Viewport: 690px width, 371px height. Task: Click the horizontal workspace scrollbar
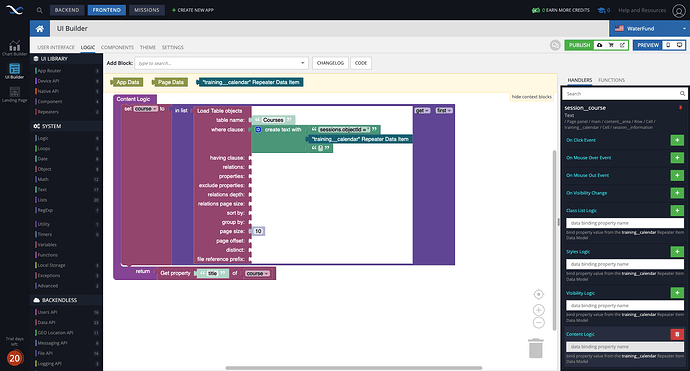[354, 368]
